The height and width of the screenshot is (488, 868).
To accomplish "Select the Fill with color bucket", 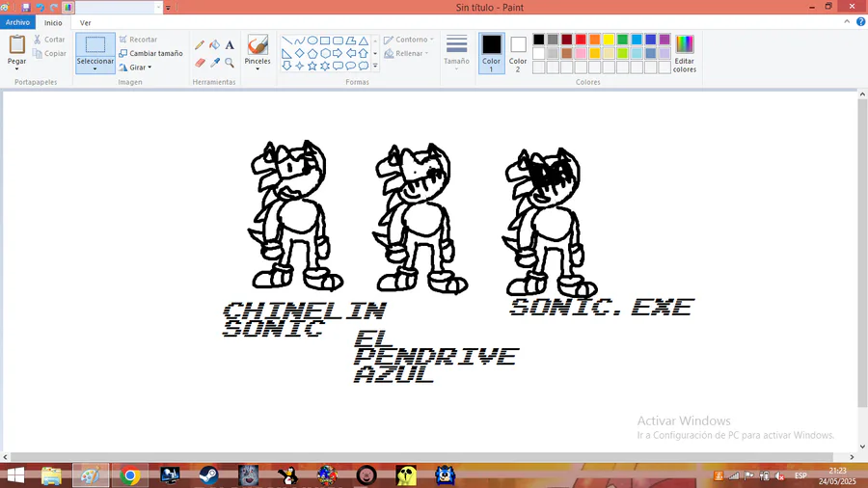I will click(215, 44).
